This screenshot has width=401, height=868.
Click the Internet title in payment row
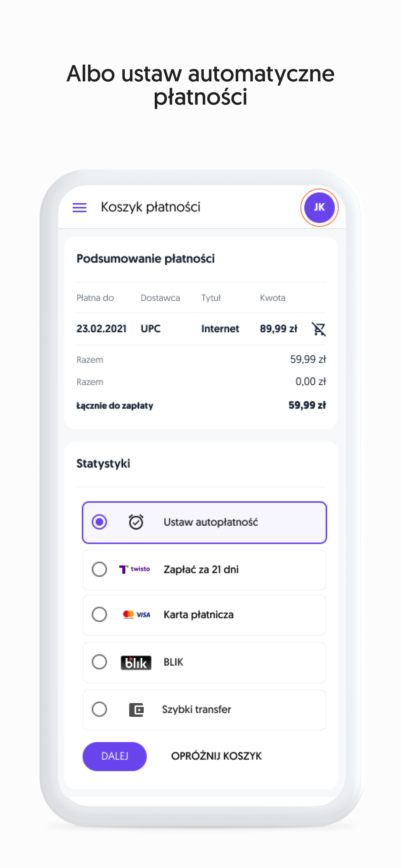pos(220,329)
